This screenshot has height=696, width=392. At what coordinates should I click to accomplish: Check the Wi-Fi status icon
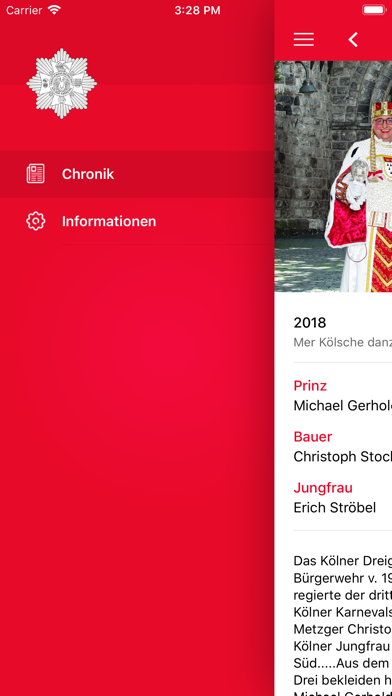point(54,10)
